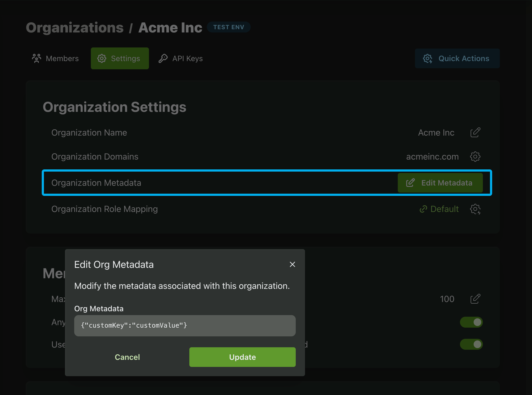Close the Edit Org Metadata dialog
532x395 pixels.
pos(292,264)
